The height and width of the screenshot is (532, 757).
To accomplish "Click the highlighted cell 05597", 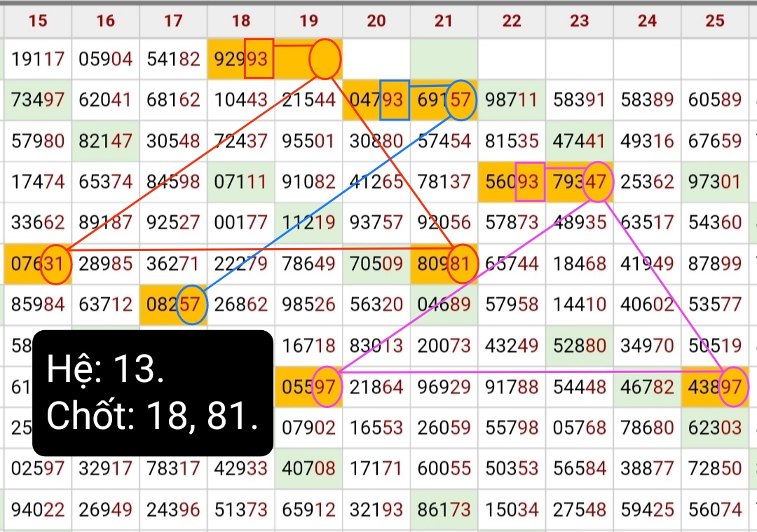I will pos(308,387).
